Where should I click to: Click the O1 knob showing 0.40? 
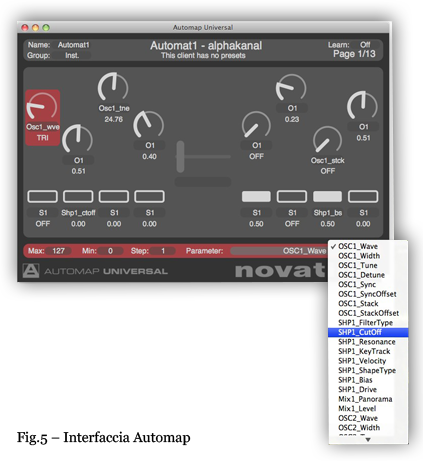click(149, 125)
